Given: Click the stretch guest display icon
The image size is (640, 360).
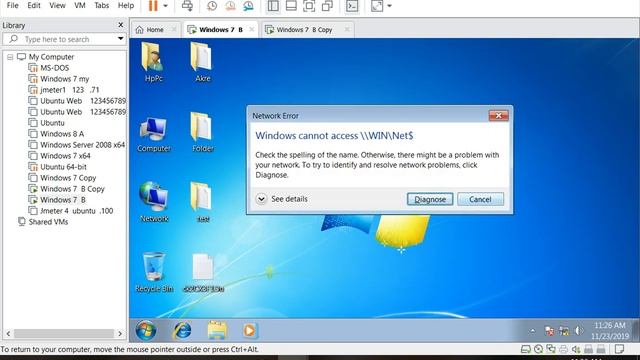Looking at the screenshot, I should (377, 6).
